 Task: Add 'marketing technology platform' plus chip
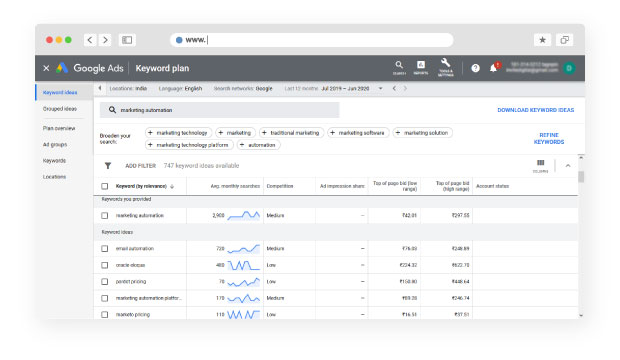click(x=189, y=145)
